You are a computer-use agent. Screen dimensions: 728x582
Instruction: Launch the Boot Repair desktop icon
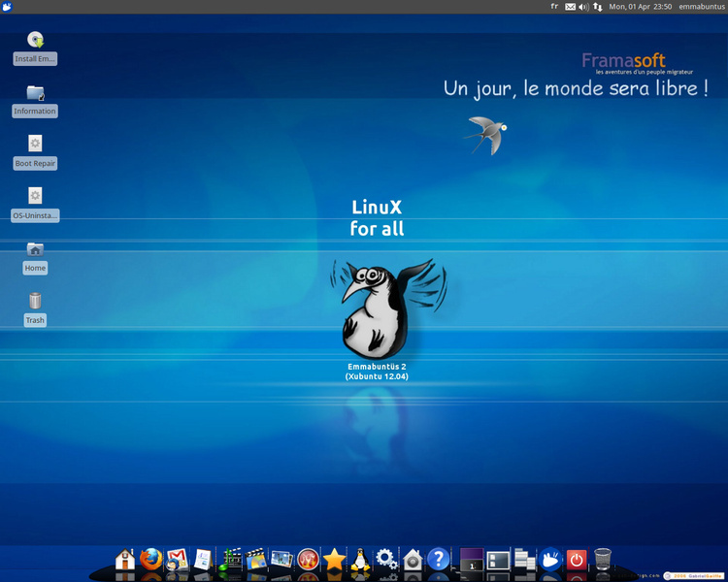point(35,144)
